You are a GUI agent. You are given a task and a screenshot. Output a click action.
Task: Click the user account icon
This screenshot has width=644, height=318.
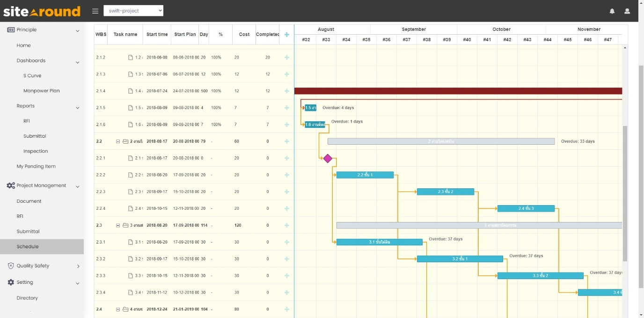tap(627, 10)
